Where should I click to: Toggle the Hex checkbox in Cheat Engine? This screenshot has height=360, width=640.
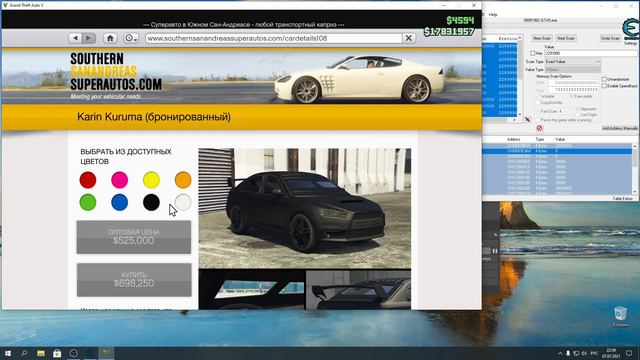[533, 53]
